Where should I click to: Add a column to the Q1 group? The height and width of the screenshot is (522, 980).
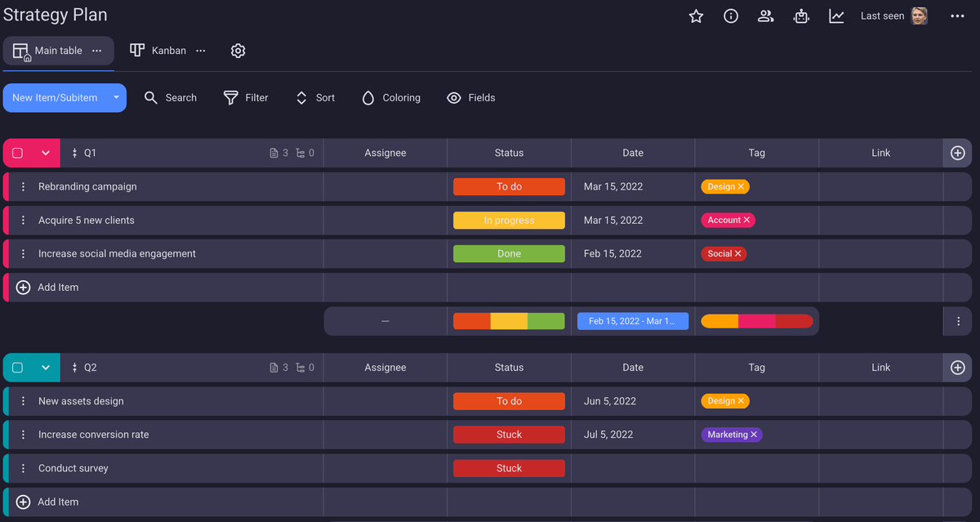point(958,153)
